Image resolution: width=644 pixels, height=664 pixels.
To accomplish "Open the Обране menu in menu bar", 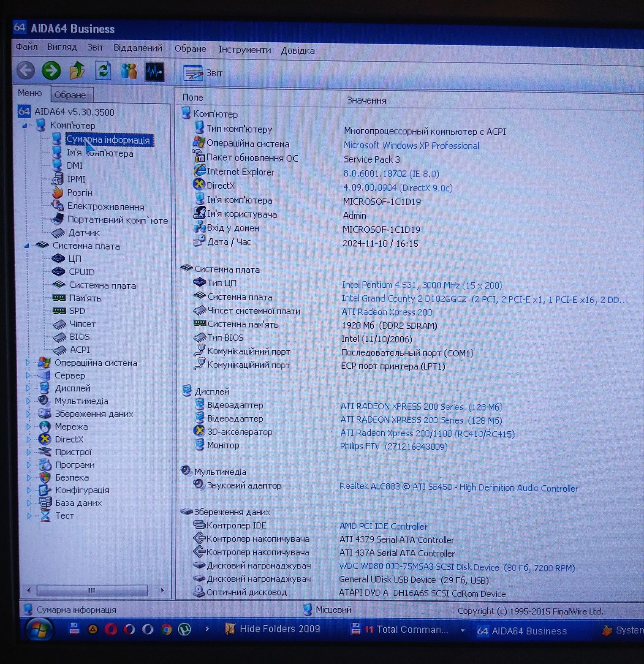I will 190,49.
